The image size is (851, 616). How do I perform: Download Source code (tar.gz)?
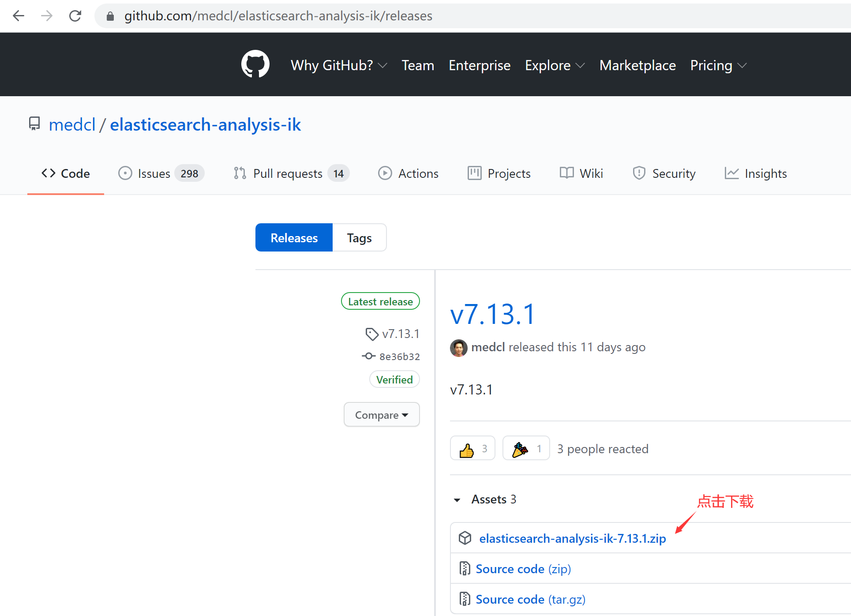coord(530,599)
